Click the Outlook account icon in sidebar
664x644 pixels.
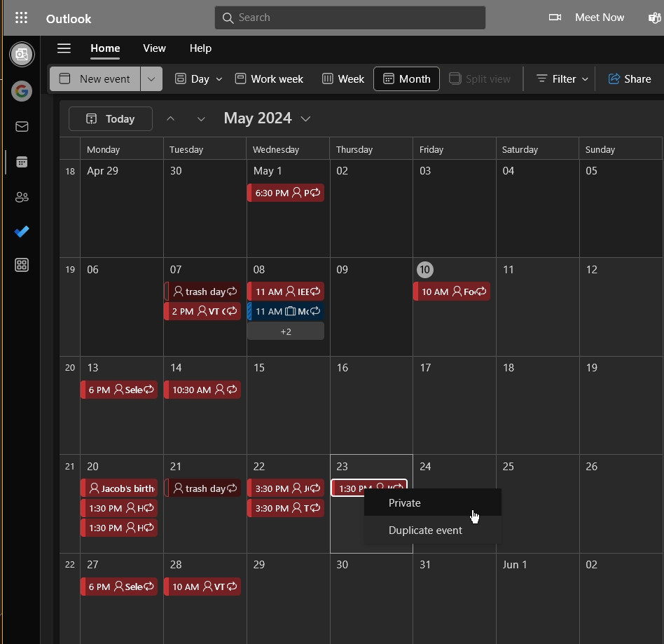[22, 54]
